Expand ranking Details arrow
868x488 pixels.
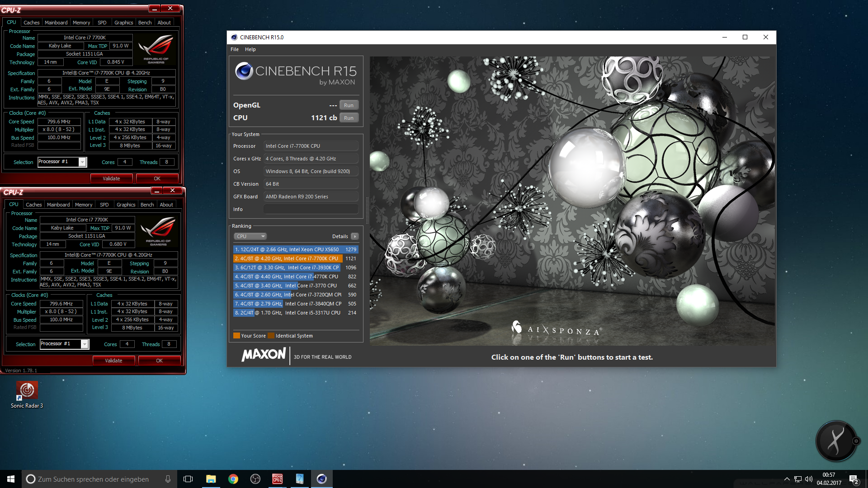tap(355, 236)
